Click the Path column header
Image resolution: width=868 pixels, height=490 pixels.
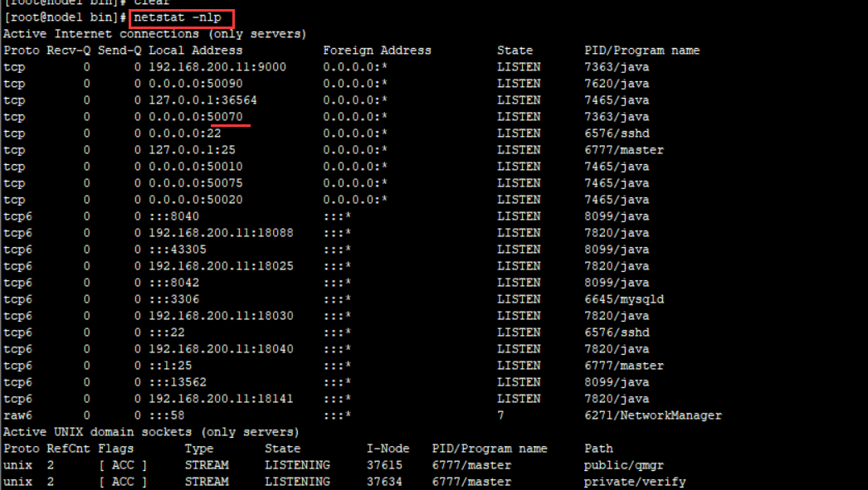598,449
